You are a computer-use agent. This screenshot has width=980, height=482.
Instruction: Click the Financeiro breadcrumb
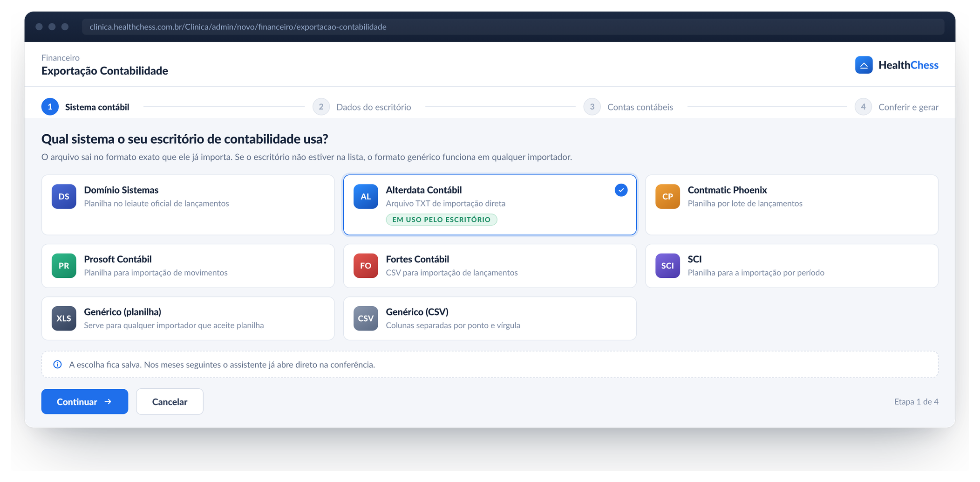(61, 57)
